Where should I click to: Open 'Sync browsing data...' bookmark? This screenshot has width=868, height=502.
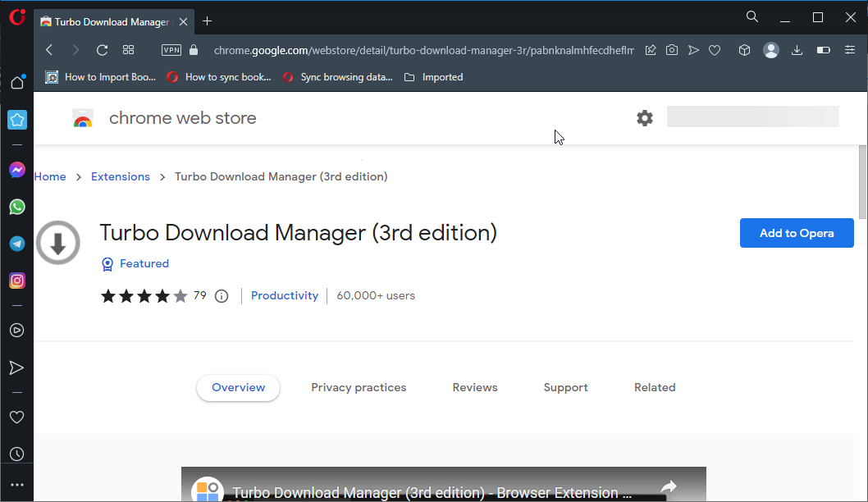pyautogui.click(x=337, y=77)
